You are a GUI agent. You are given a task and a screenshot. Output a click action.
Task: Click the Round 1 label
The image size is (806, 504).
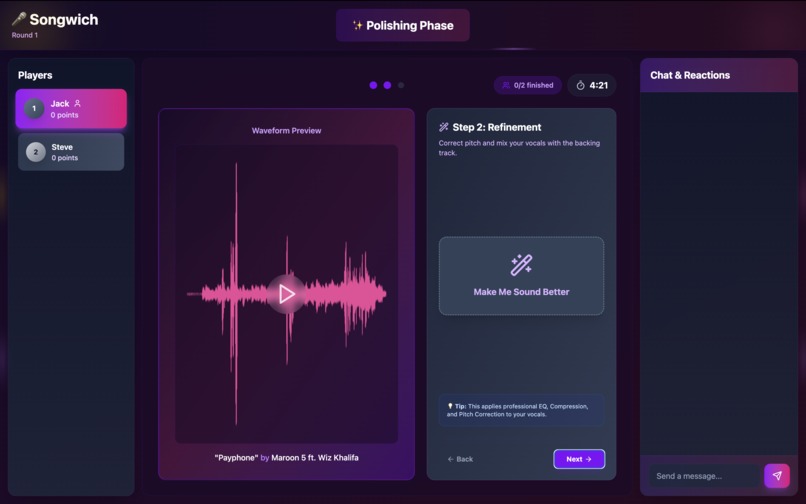[25, 35]
